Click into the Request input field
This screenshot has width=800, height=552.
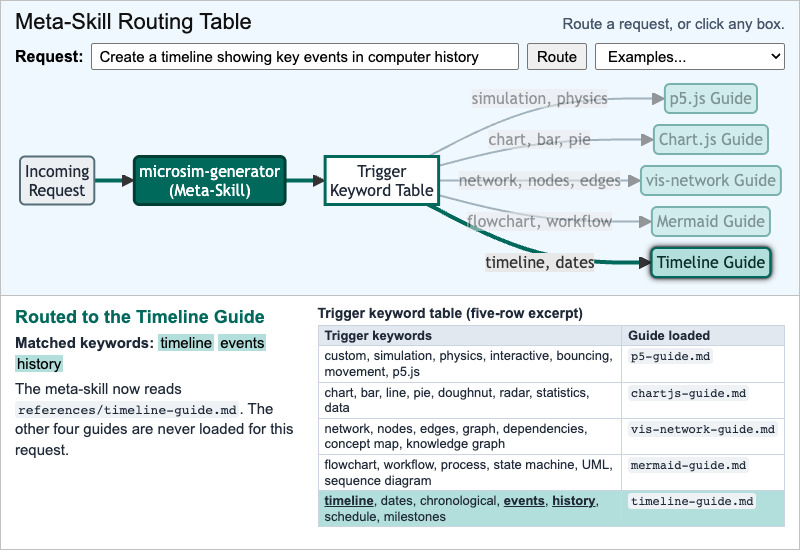pos(305,57)
